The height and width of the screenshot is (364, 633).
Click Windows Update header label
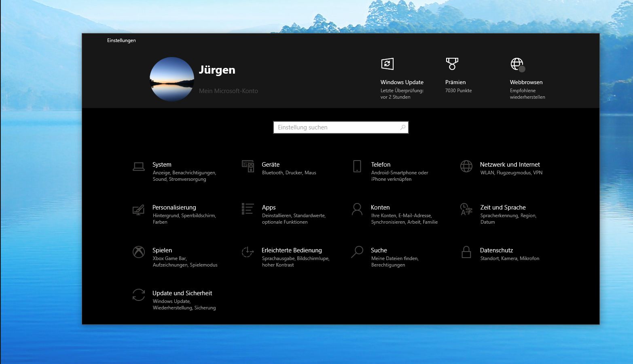(402, 82)
